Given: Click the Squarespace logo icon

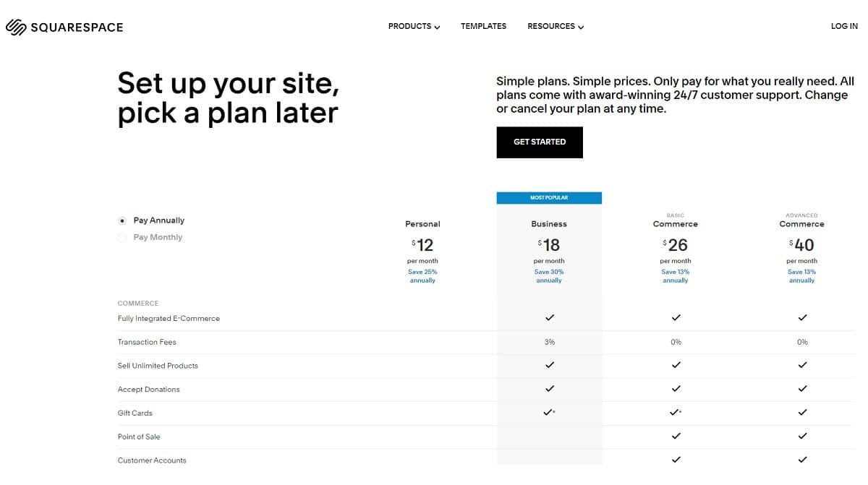Looking at the screenshot, I should [x=14, y=26].
